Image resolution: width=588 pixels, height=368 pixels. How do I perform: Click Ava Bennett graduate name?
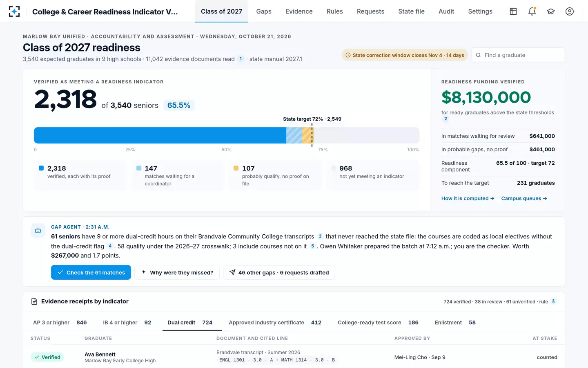[x=100, y=355]
